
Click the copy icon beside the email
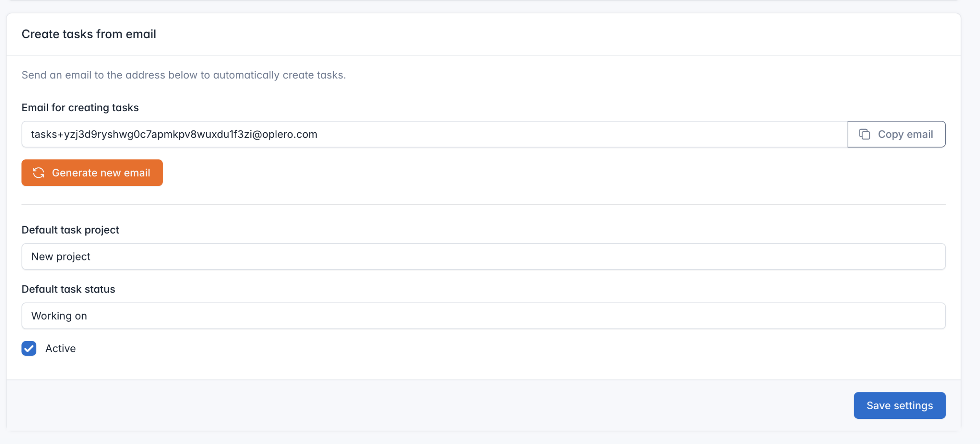tap(864, 134)
